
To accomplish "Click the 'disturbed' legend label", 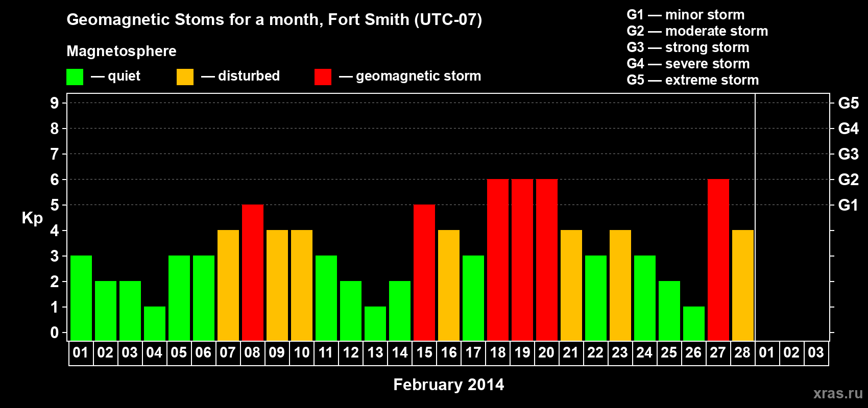I will (x=249, y=76).
